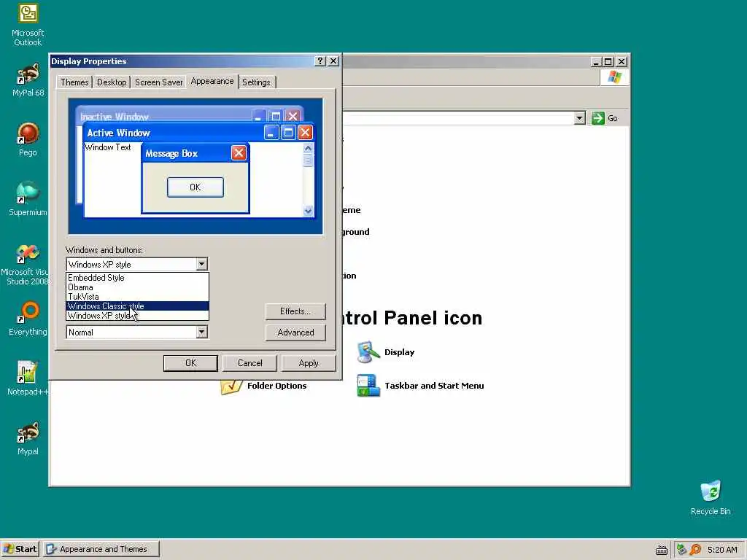The image size is (747, 560).
Task: Switch to the Themes tab
Action: (74, 82)
